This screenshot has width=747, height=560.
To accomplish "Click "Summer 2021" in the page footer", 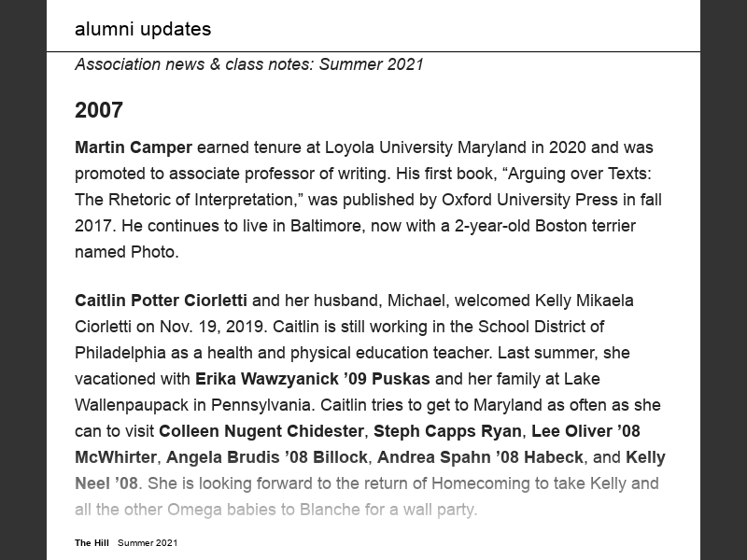I will pos(148,542).
